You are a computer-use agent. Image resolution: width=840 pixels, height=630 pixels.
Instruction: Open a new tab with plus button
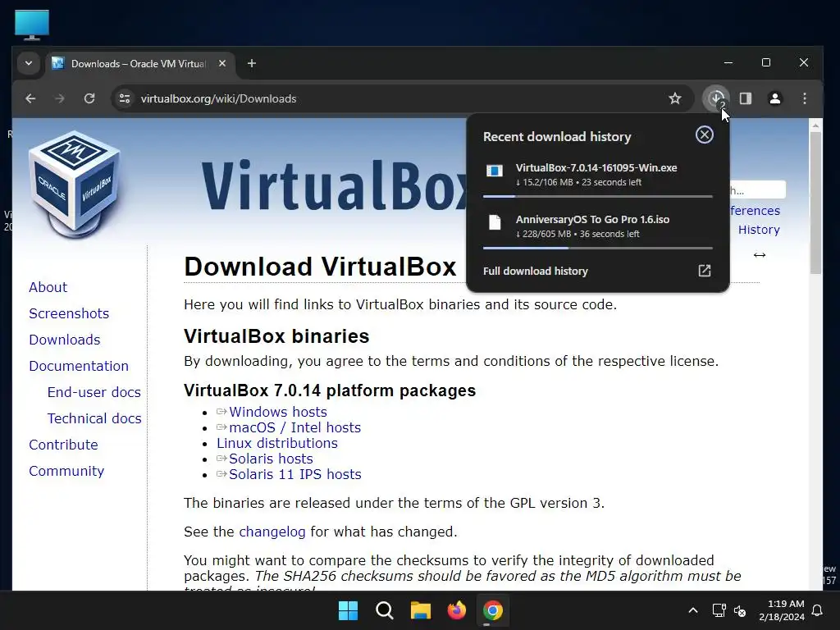coord(251,64)
